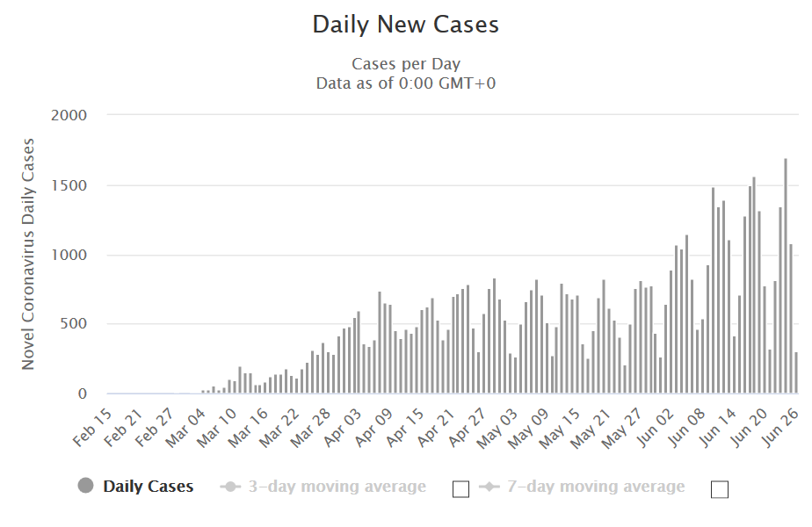The image size is (812, 527).
Task: Click the chart title Daily New Cases
Action: click(x=406, y=25)
